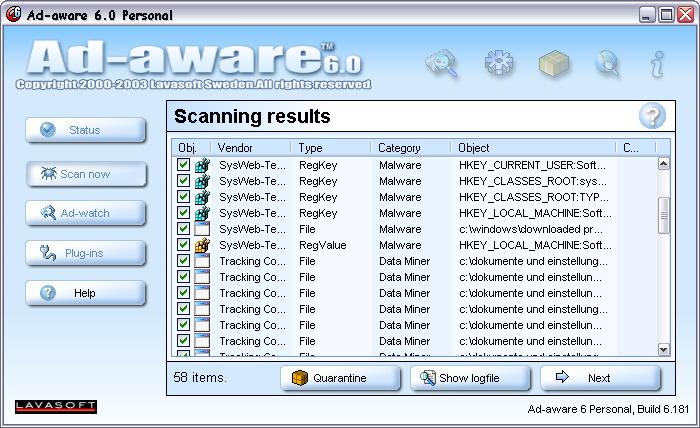
Task: Click 'File' in the c:\windows row
Action: click(307, 229)
